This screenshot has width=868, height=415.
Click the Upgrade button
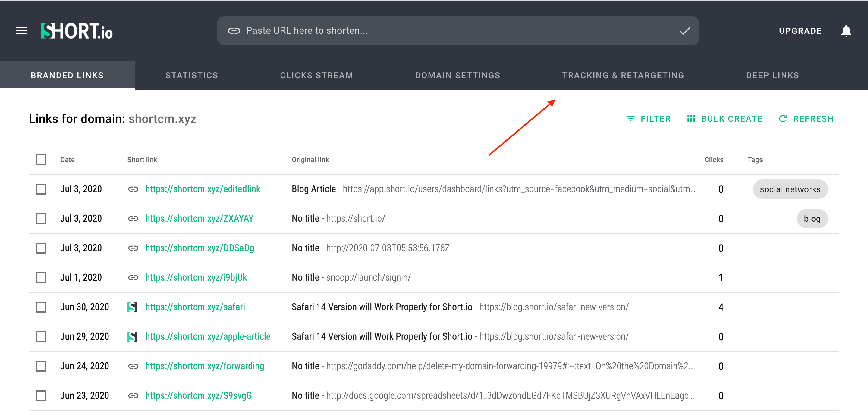click(x=800, y=31)
